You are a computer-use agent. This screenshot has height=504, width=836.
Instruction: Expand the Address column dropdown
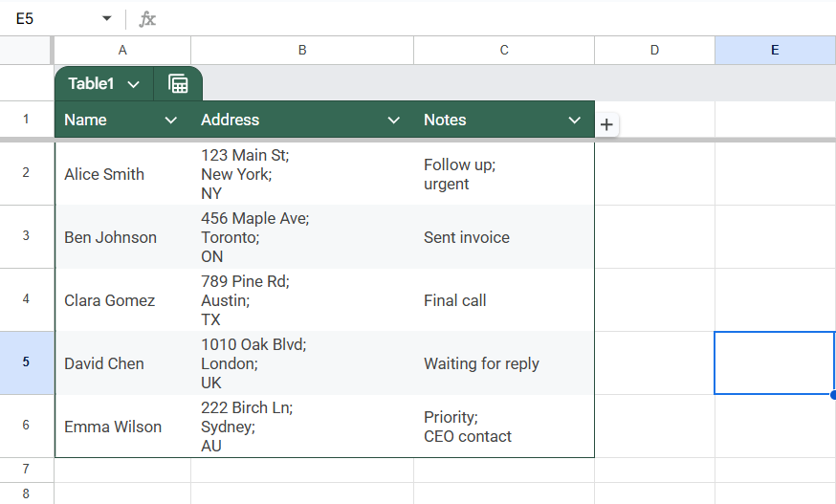[x=393, y=120]
